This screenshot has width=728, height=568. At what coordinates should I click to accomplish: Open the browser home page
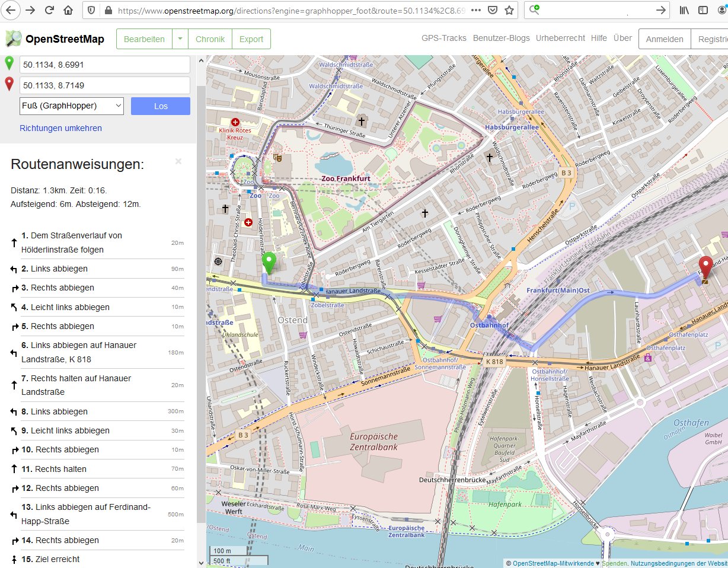(x=68, y=10)
